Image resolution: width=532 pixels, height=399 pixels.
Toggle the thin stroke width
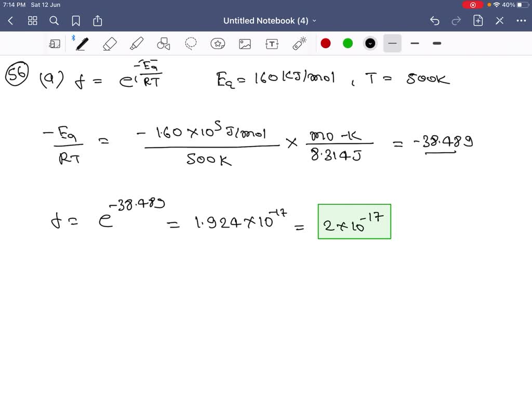tap(415, 44)
